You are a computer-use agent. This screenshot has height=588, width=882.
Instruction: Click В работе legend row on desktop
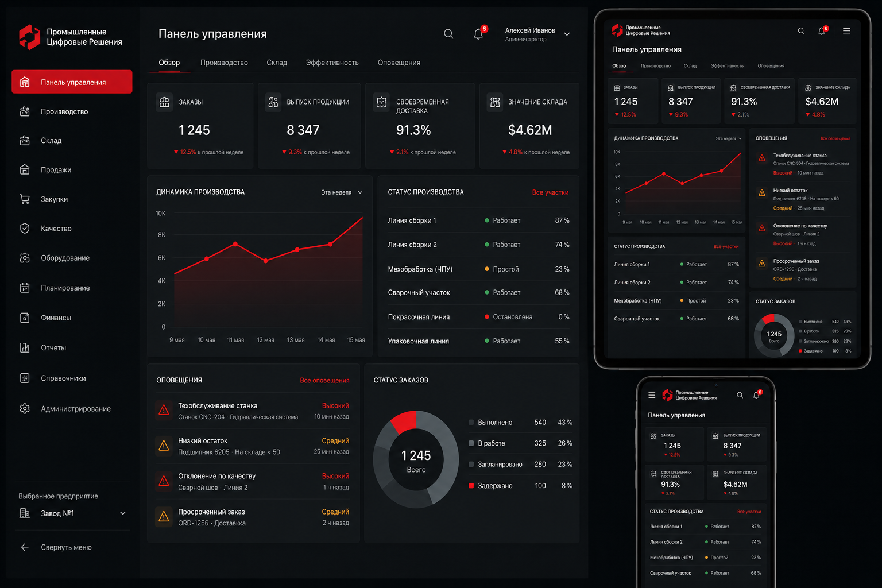(x=520, y=443)
